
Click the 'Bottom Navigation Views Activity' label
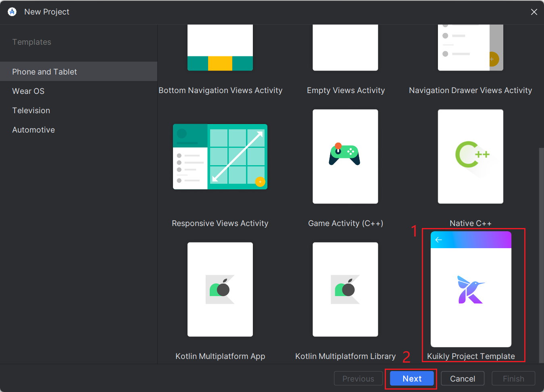coord(221,90)
